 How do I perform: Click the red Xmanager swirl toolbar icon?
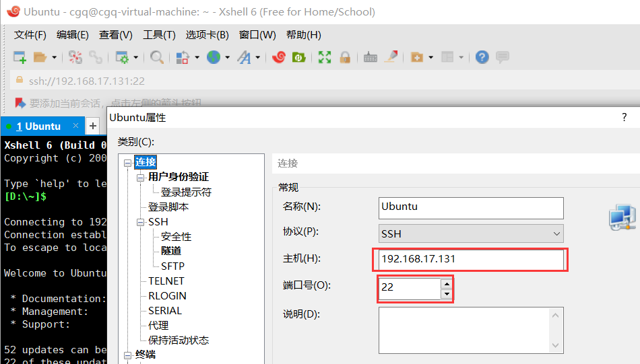click(x=279, y=57)
